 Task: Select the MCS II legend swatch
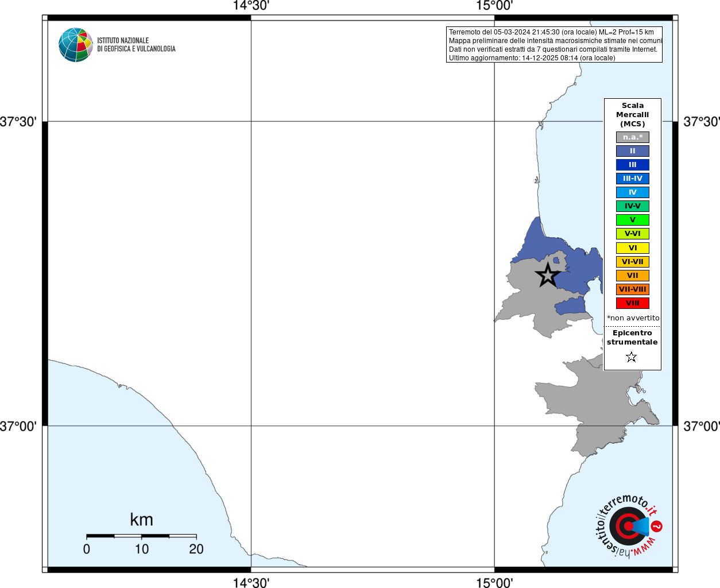(x=633, y=151)
